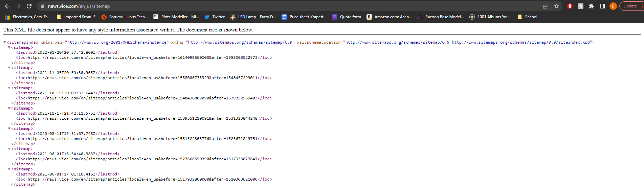This screenshot has width=644, height=188.
Task: Open the AdBlock red hand extension
Action: 570,6
